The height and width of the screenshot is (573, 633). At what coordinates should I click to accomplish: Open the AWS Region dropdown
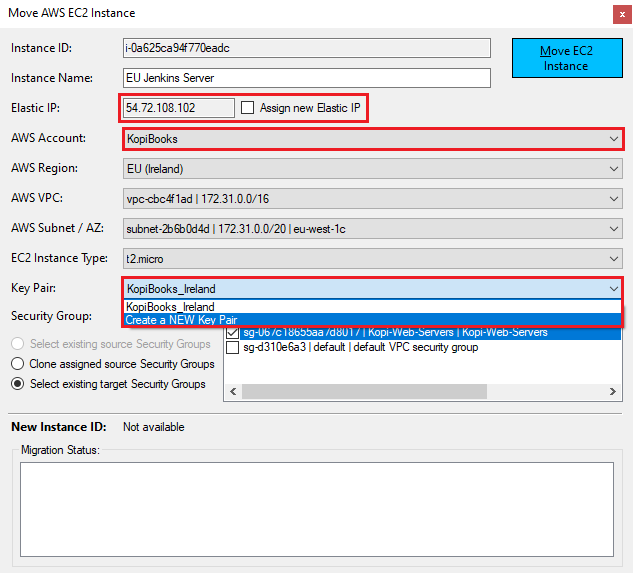point(373,169)
